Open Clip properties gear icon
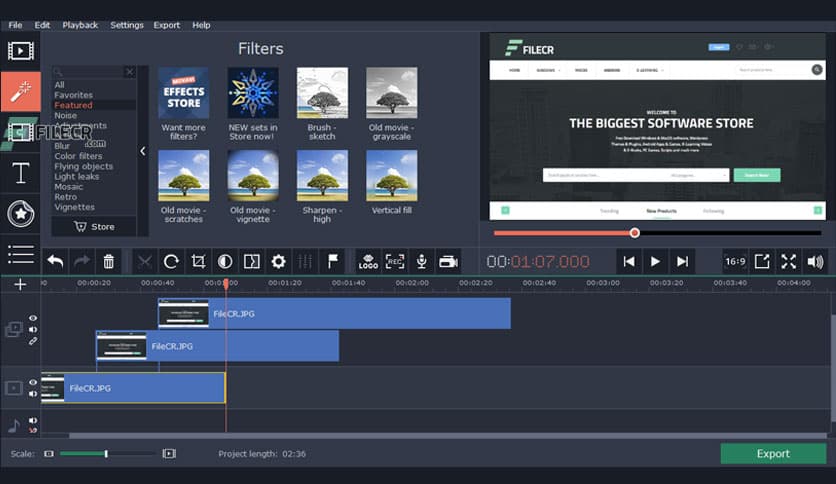The width and height of the screenshot is (836, 484). pyautogui.click(x=278, y=261)
